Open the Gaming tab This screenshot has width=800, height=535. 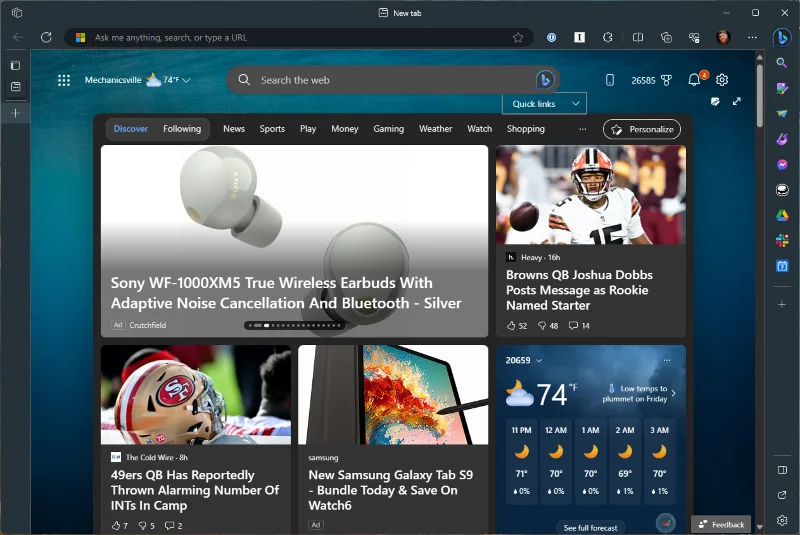(388, 129)
